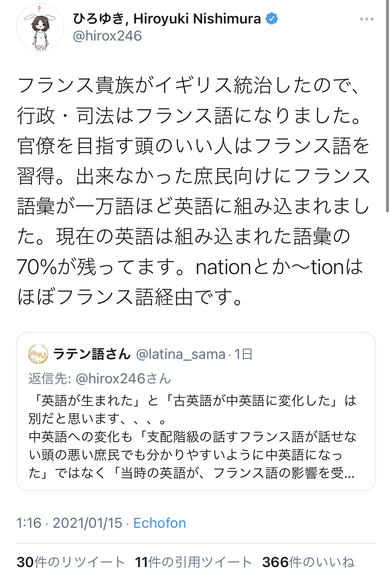The image size is (392, 572).
Task: Tap the blue verified badge
Action: pos(272,19)
